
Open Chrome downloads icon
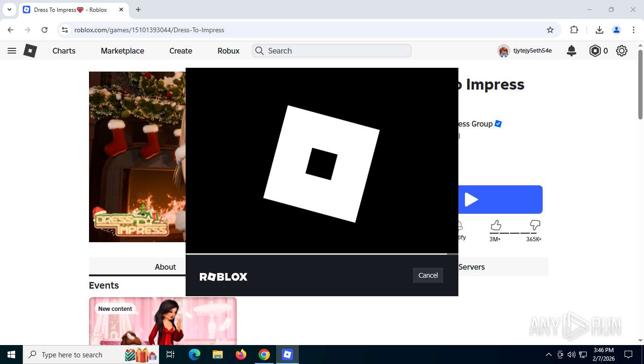[x=599, y=30]
